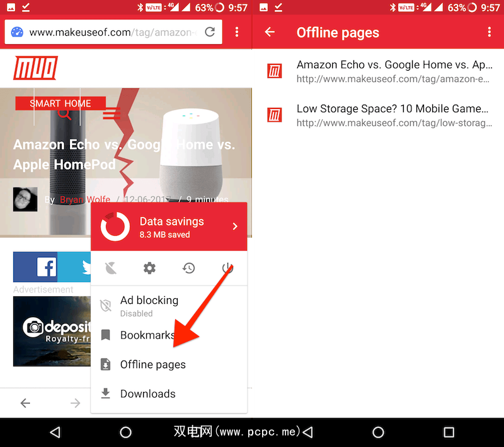Open the Bookmarks menu entry
Screen dimensions: 504x447
pos(169,335)
